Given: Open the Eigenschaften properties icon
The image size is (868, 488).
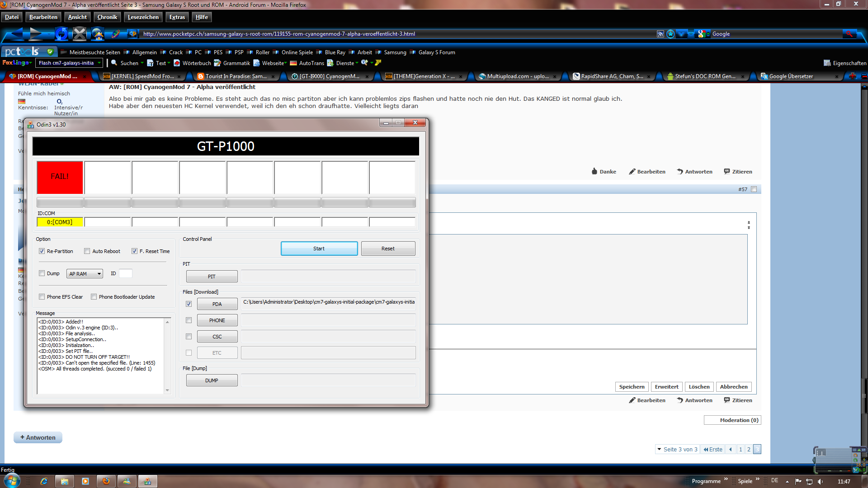Looking at the screenshot, I should 827,63.
